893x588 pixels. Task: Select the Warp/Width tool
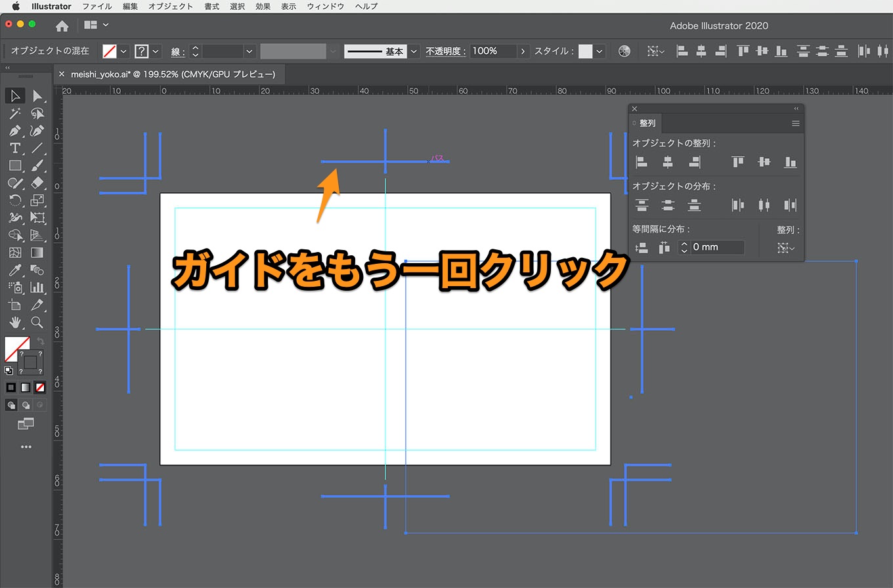[x=15, y=218]
